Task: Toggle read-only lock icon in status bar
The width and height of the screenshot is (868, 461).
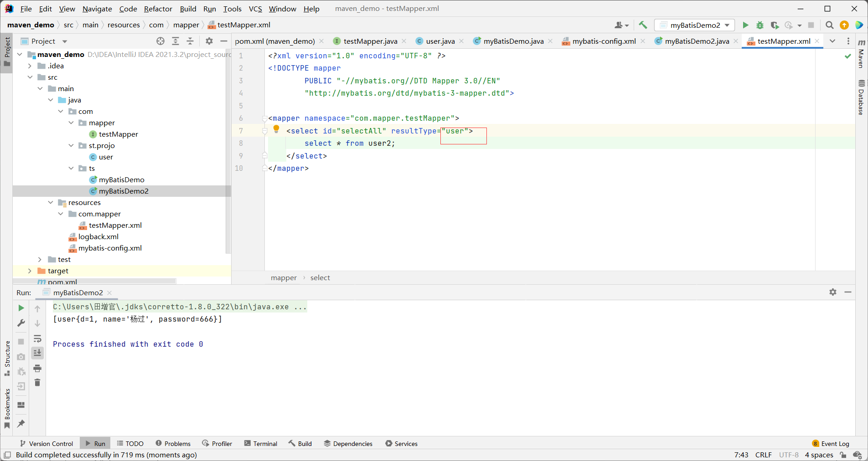Action: point(843,455)
